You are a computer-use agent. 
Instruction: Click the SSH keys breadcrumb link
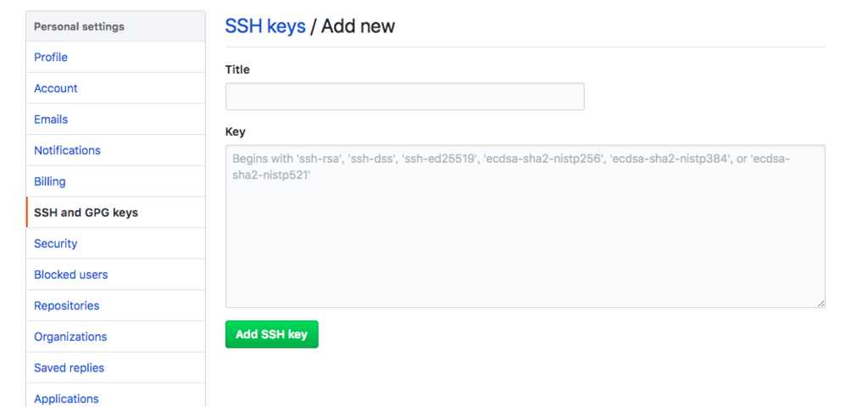(x=265, y=26)
